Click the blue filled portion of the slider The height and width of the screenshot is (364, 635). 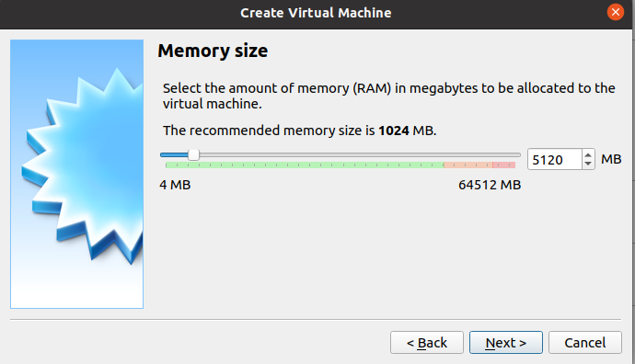coord(175,155)
